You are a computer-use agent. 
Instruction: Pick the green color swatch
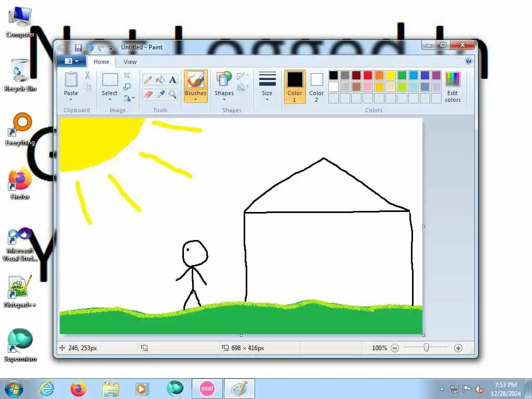click(402, 75)
